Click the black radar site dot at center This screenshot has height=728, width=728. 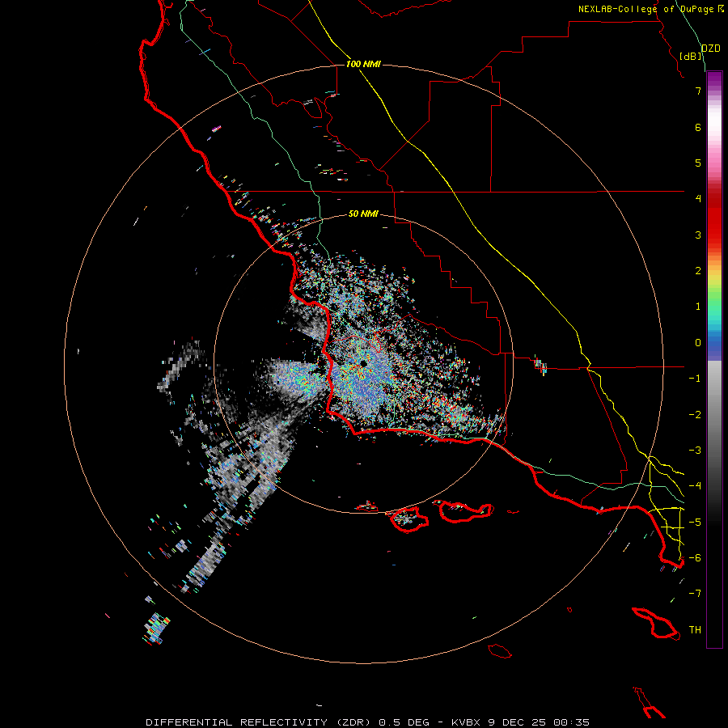(363, 364)
